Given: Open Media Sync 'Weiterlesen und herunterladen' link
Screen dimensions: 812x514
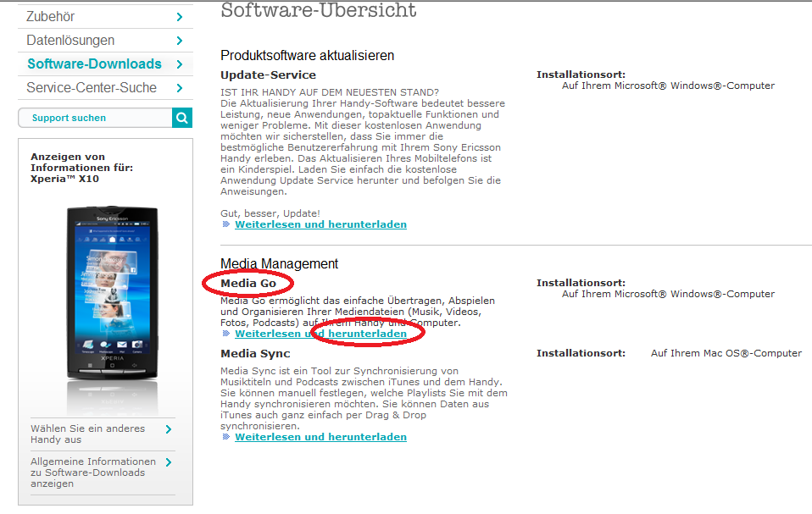Looking at the screenshot, I should pyautogui.click(x=320, y=437).
